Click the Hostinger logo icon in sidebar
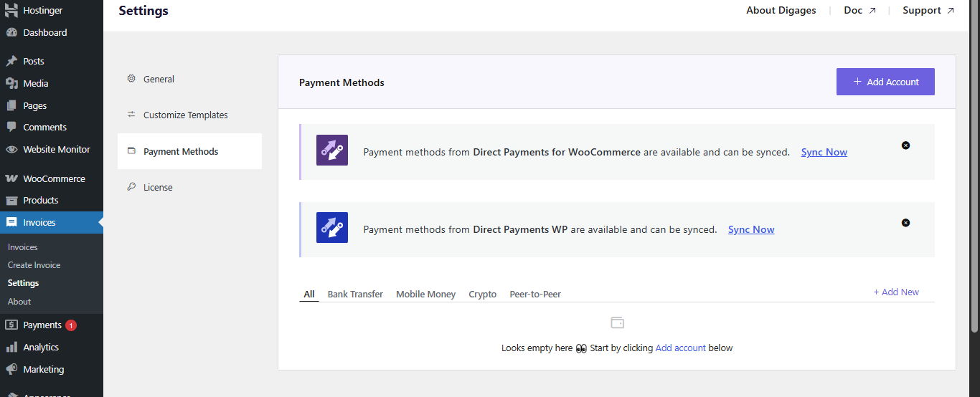 point(11,11)
